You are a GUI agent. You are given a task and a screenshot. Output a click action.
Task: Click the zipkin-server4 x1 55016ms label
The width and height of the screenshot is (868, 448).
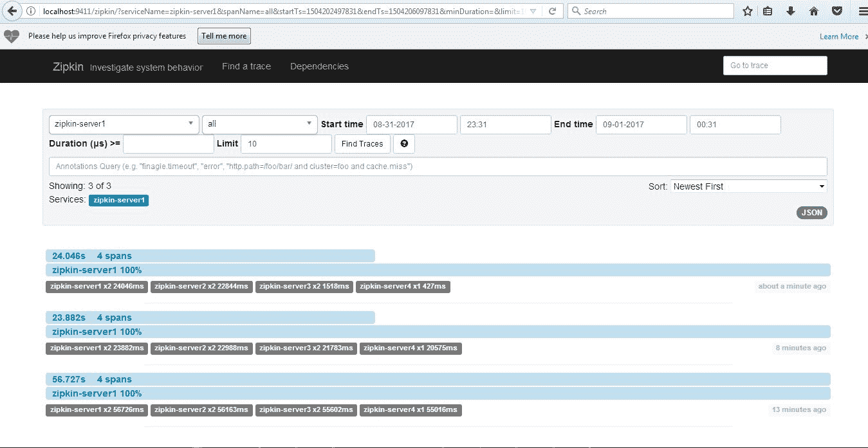pos(411,410)
